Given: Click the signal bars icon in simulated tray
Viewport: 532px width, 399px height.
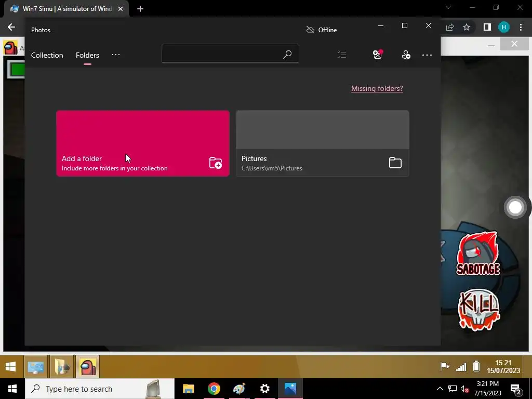Looking at the screenshot, I should pyautogui.click(x=461, y=367).
